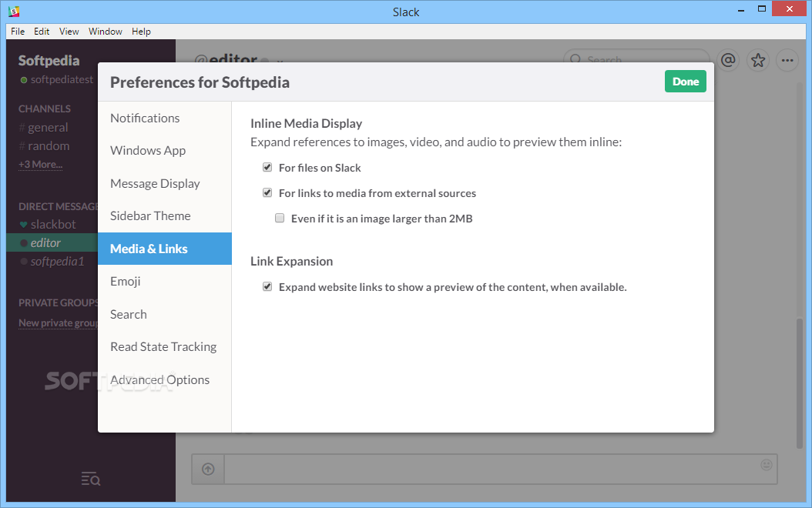Open the #random channel
Viewport: 812px width, 508px height.
(44, 146)
